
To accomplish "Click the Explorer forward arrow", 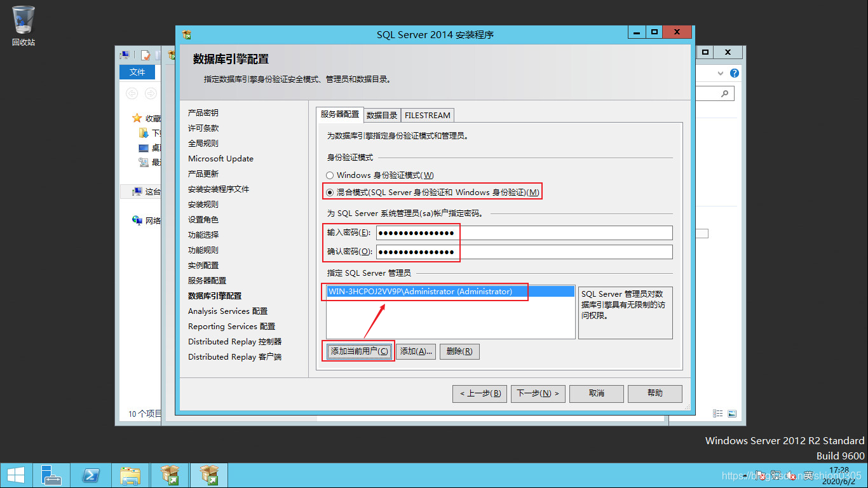I will point(151,93).
